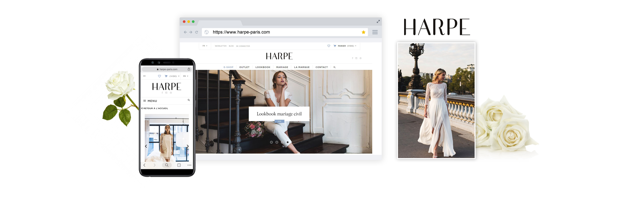Viewport: 644px width, 209px height.
Task: Click the HARPE logo on the desktop site
Action: 279,56
